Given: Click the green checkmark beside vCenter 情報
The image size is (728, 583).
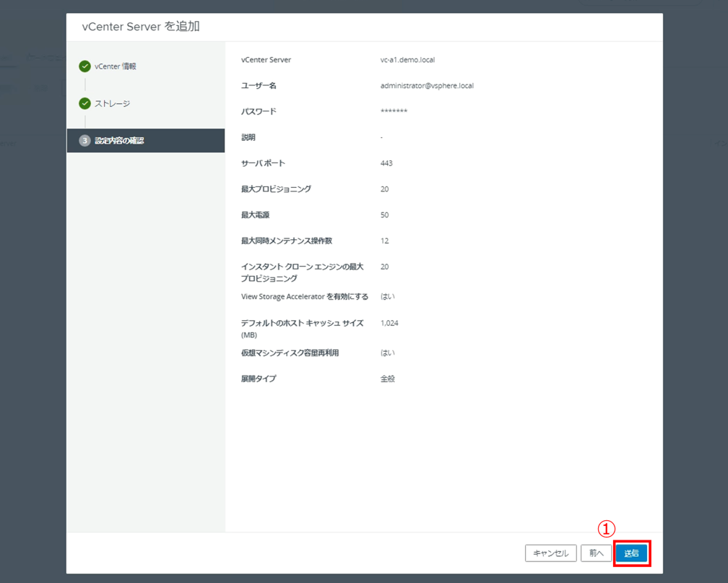Looking at the screenshot, I should tap(85, 66).
